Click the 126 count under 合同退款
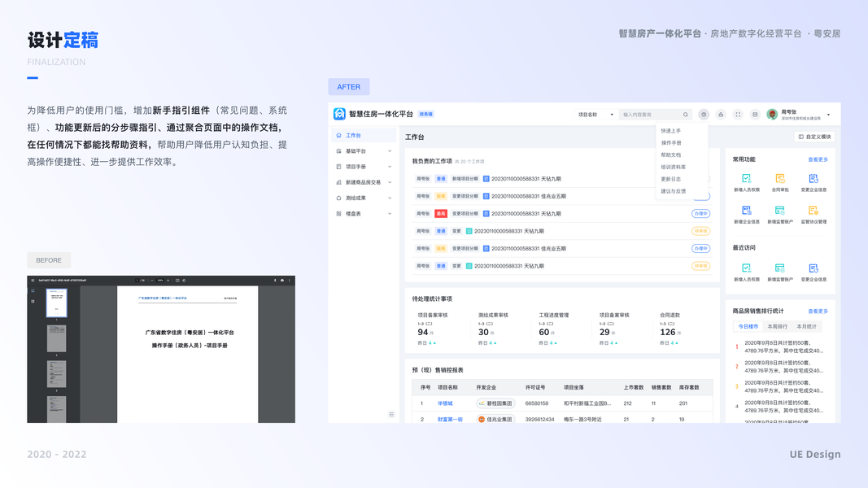 pos(668,332)
